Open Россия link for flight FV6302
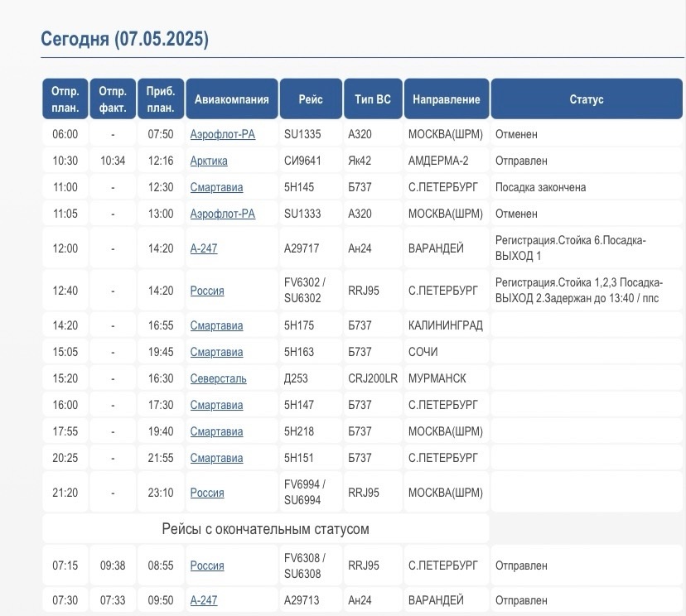Viewport: 686px width, 616px height. (x=207, y=291)
